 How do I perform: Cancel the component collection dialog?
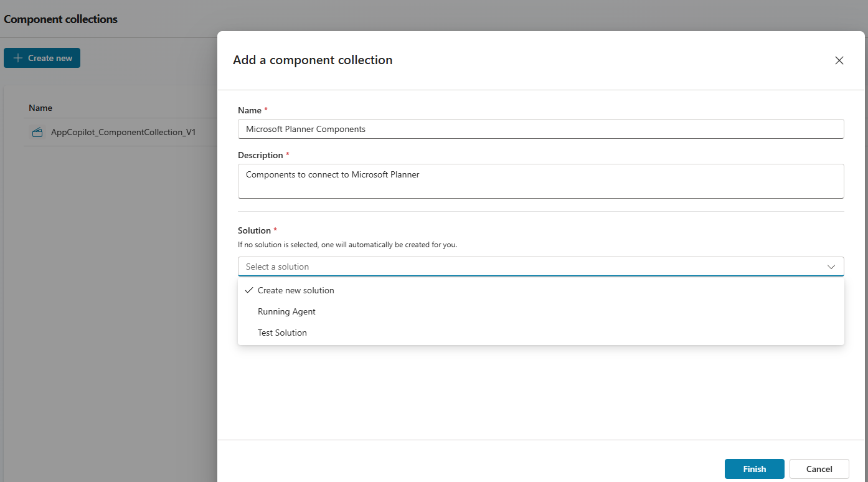pyautogui.click(x=819, y=469)
